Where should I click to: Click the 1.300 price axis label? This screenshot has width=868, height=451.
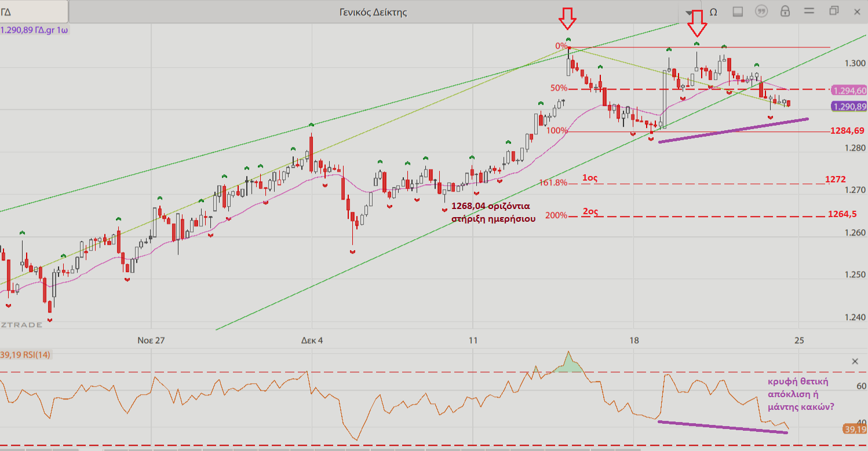click(x=855, y=63)
